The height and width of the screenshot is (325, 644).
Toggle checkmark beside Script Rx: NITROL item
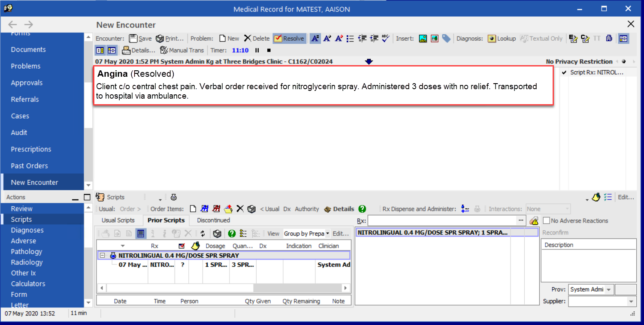564,72
